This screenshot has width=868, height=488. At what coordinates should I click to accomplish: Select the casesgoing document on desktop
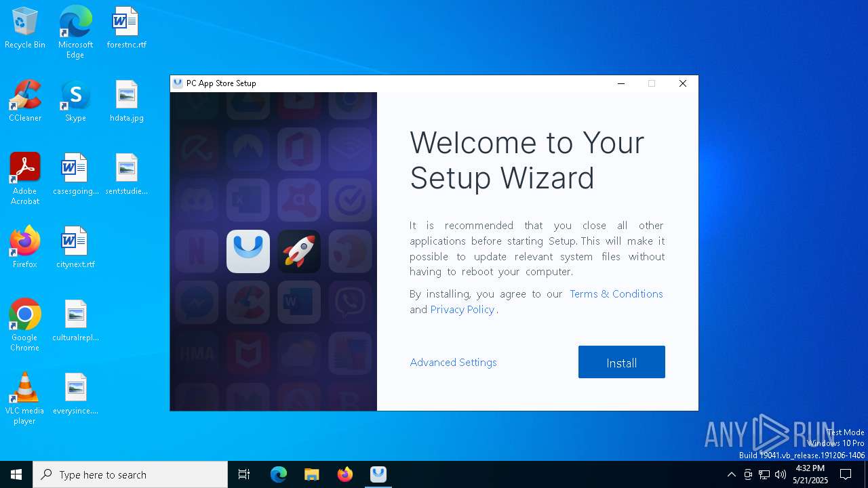click(75, 175)
